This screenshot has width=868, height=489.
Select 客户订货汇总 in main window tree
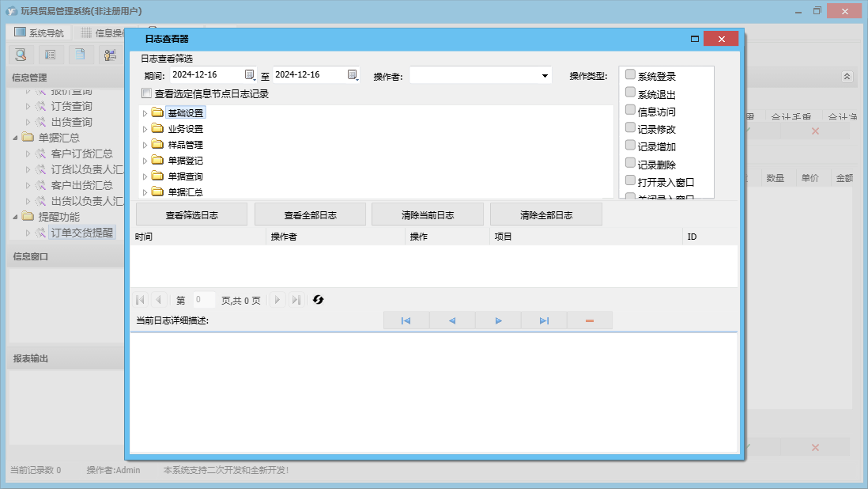[82, 154]
